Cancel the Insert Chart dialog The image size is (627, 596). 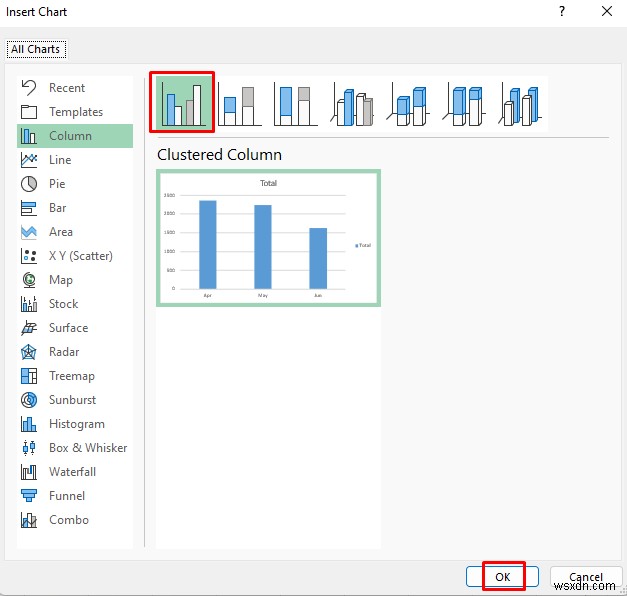pos(585,576)
